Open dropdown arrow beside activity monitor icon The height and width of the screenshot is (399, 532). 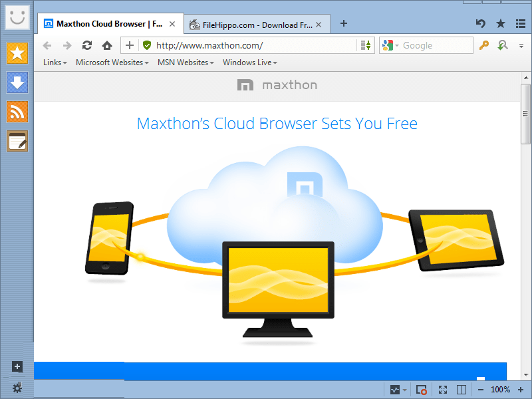(404, 390)
